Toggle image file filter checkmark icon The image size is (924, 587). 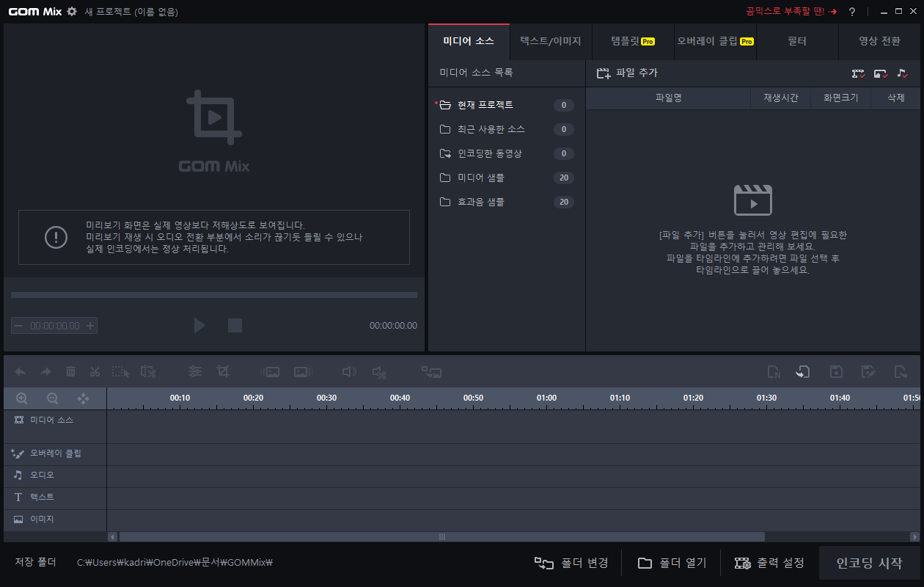coord(881,73)
